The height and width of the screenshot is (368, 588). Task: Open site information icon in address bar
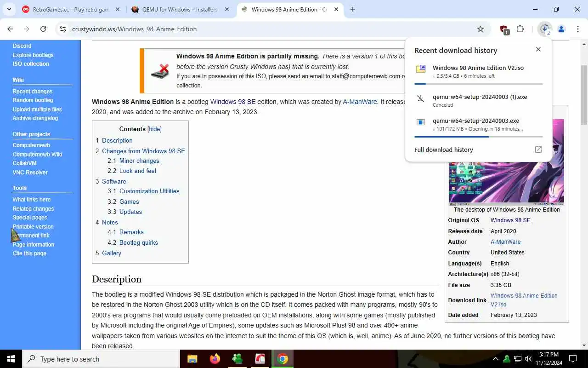[63, 29]
